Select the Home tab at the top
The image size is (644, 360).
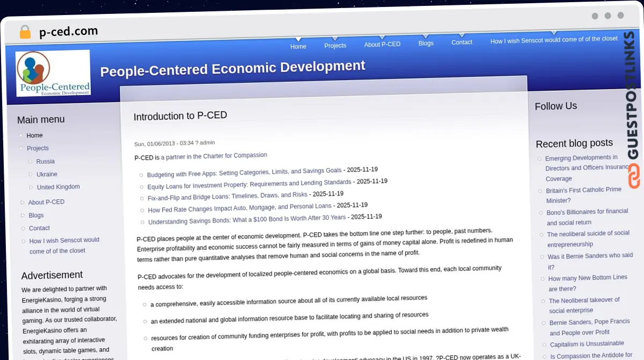(298, 47)
